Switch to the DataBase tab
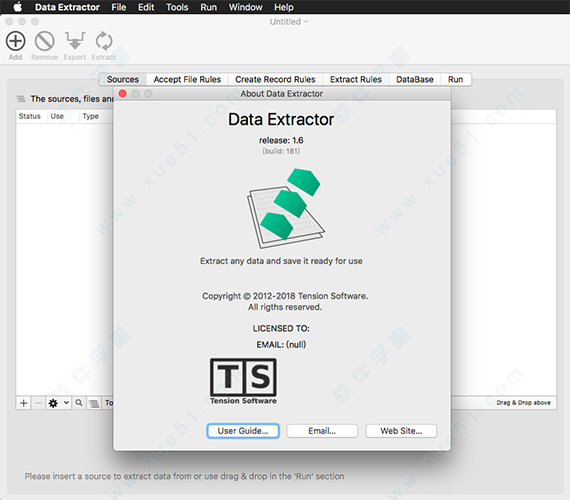 coord(415,79)
